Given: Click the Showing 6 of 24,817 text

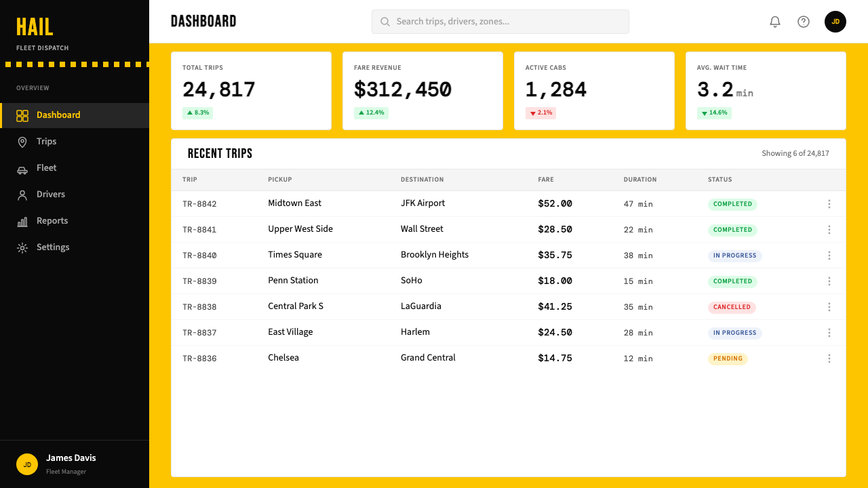Looking at the screenshot, I should click(x=795, y=153).
